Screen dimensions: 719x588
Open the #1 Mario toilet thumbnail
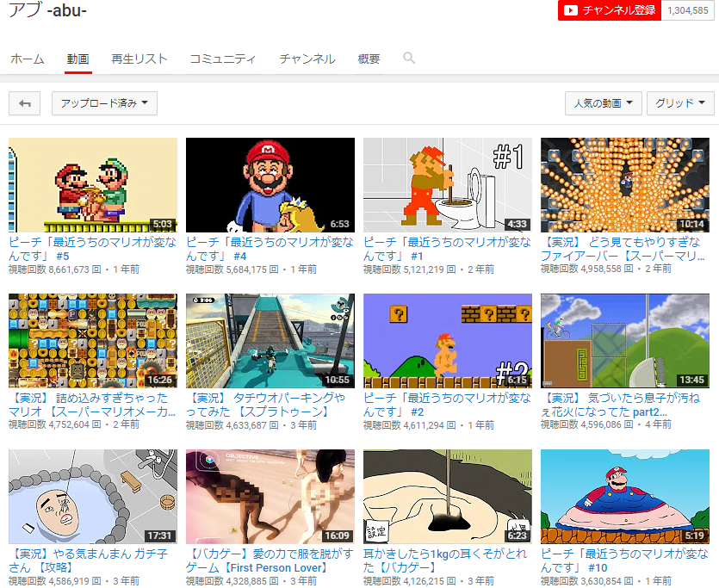pos(448,185)
